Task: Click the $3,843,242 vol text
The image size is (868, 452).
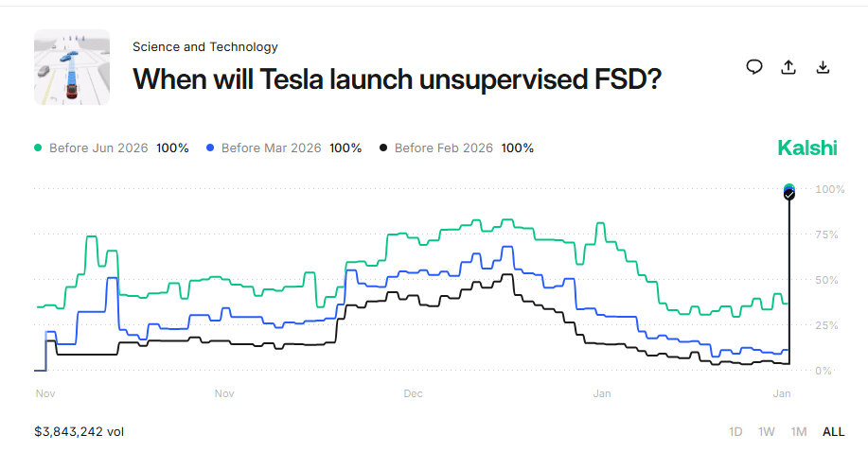Action: tap(79, 432)
